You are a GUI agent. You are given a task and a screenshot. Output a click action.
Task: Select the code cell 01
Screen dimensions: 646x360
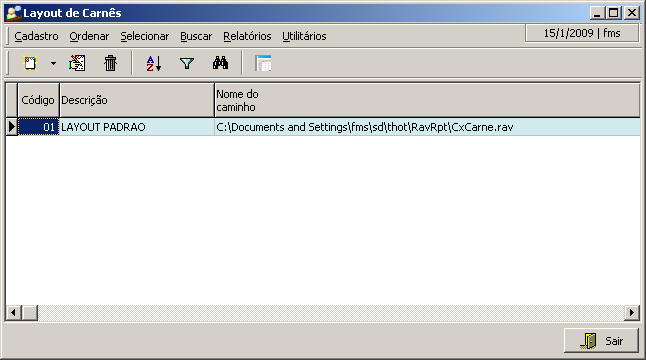(39, 127)
